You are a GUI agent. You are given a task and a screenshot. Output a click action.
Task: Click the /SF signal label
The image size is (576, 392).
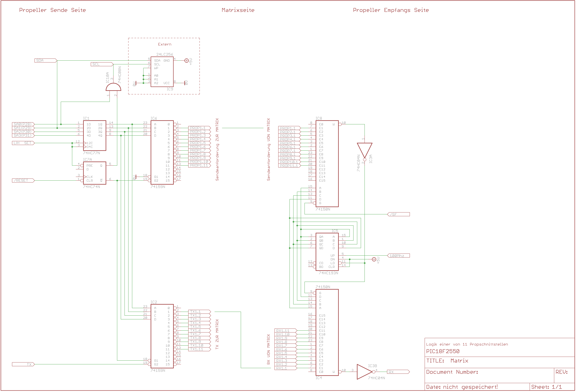(x=398, y=214)
